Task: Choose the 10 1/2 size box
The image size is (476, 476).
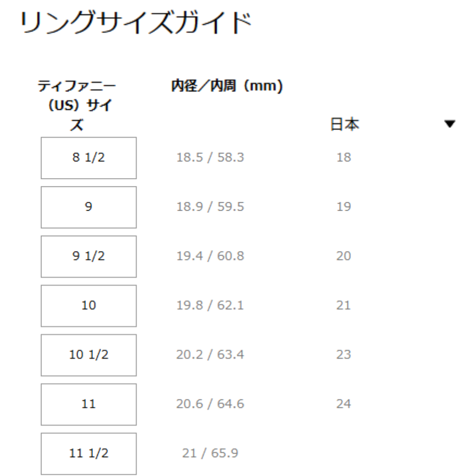Action: [89, 355]
